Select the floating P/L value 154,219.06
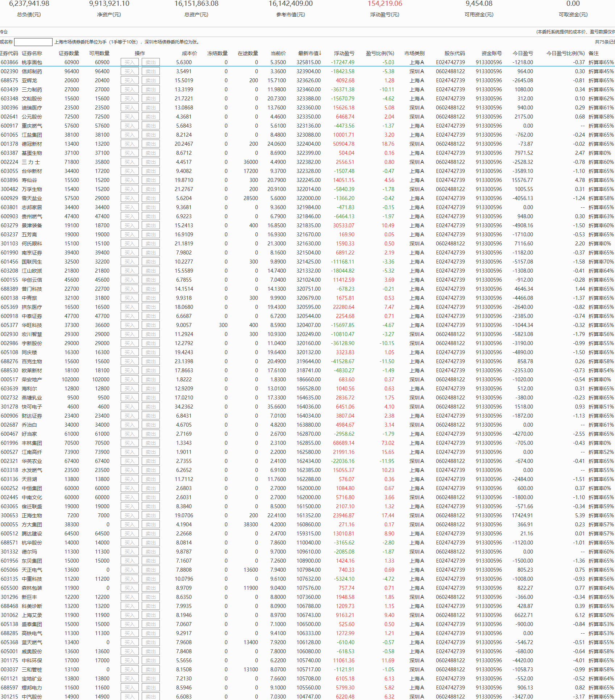The width and height of the screenshot is (615, 700). (x=385, y=4)
